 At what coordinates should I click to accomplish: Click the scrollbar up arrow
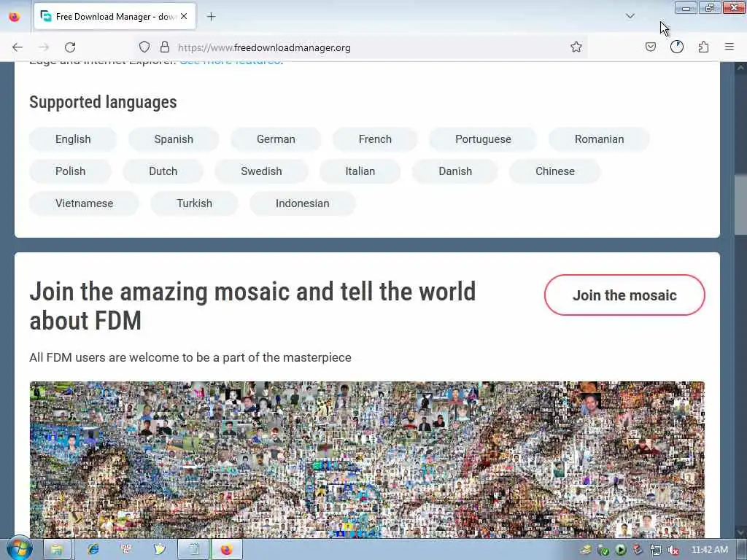[740, 68]
